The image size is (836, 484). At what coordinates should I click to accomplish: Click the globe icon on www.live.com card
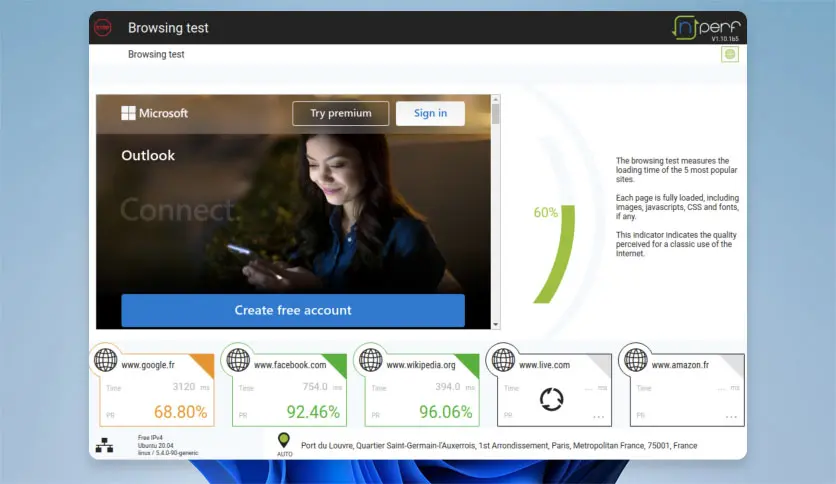(x=503, y=360)
